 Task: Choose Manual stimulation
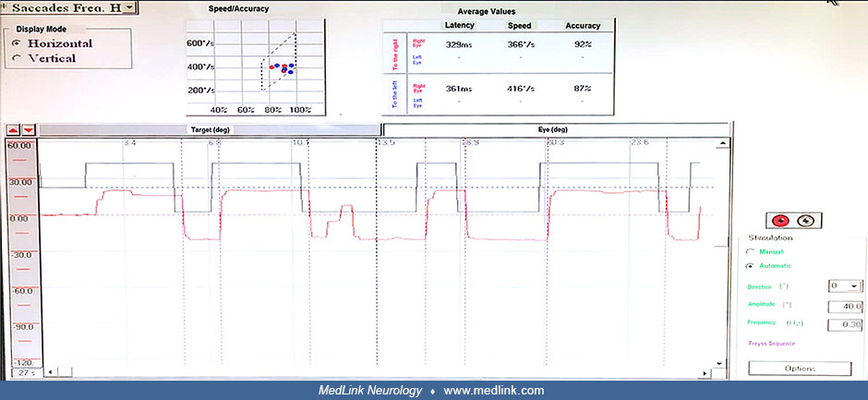[x=766, y=251]
